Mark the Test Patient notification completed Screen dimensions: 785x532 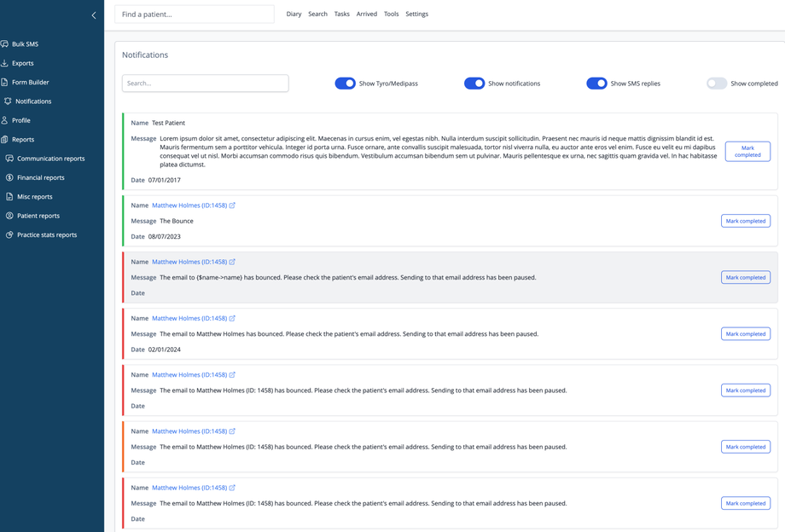(x=747, y=151)
